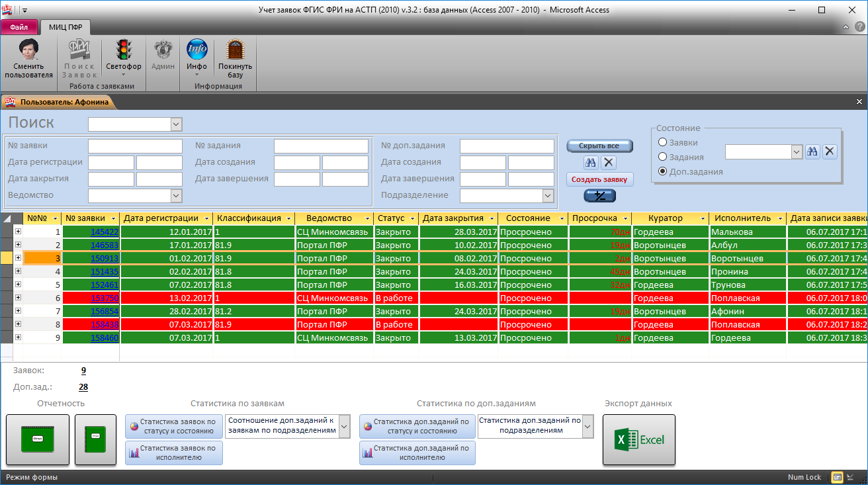The width and height of the screenshot is (868, 485).
Task: Open request number 145422 link
Action: click(x=105, y=232)
